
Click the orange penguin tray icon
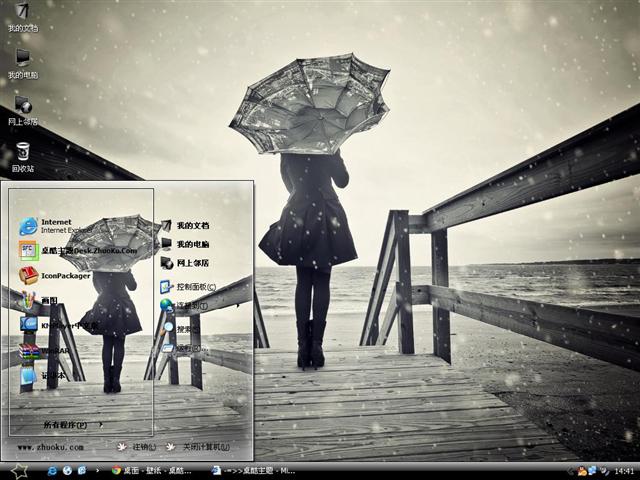582,471
